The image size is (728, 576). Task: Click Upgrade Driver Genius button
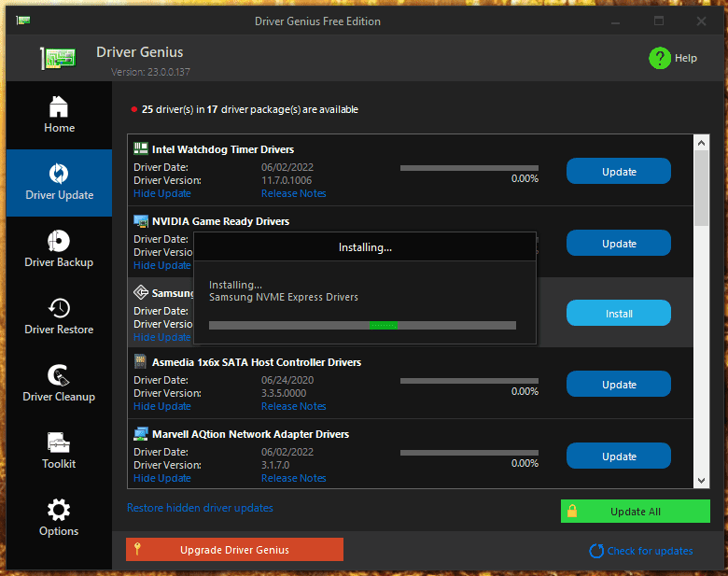coord(234,550)
